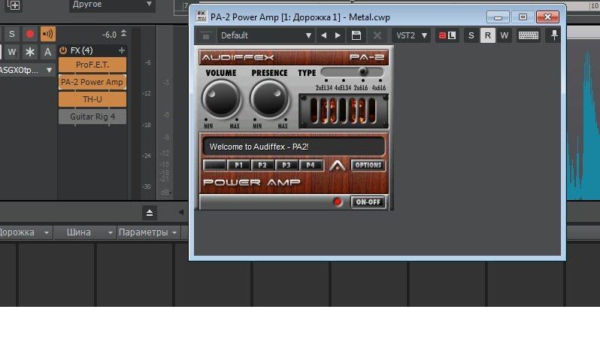This screenshot has height=364, width=600.
Task: Save the current plugin preset
Action: [x=356, y=35]
